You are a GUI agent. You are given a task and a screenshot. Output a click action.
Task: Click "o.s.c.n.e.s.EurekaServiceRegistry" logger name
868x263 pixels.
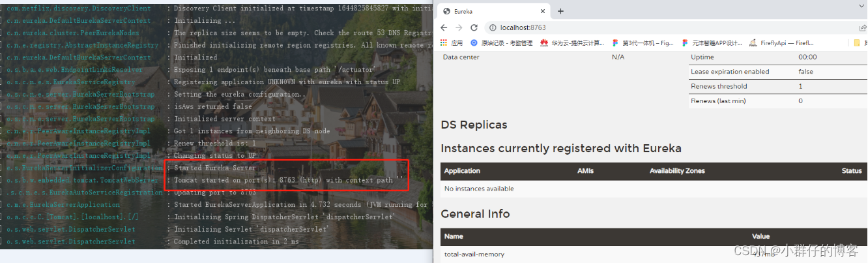[70, 82]
